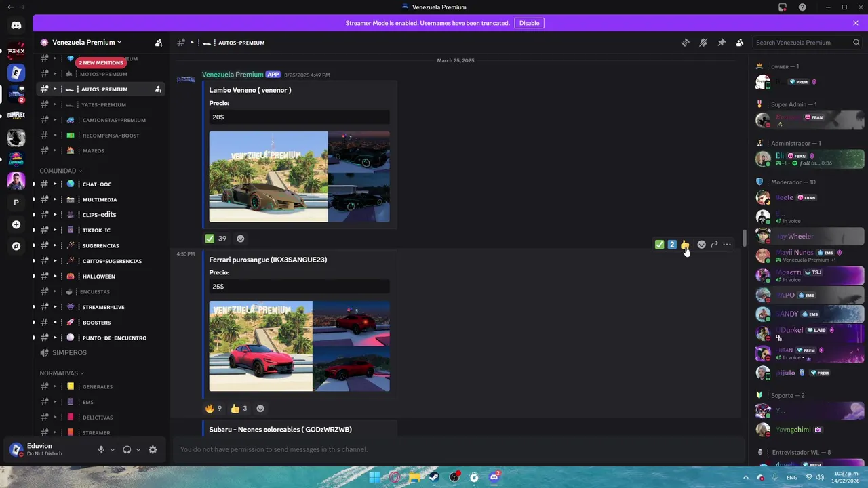Open the Lambo Veneno main image
The width and height of the screenshot is (868, 488).
pyautogui.click(x=269, y=177)
